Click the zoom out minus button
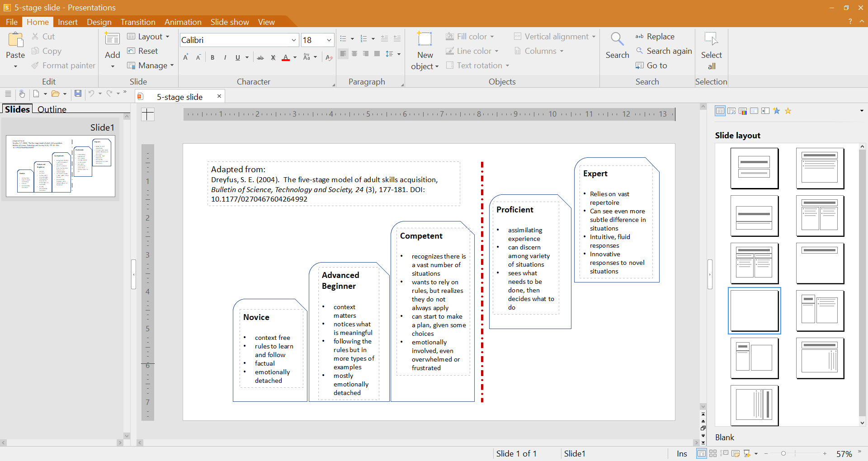This screenshot has height=461, width=868. pos(766,453)
